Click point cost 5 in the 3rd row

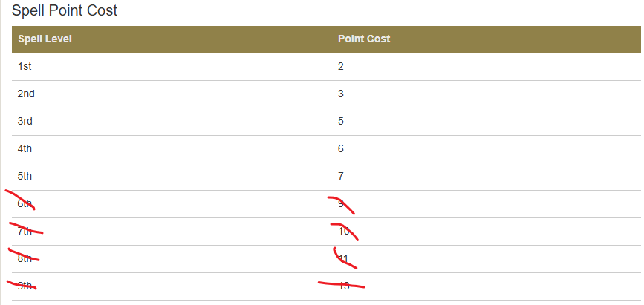tap(341, 121)
